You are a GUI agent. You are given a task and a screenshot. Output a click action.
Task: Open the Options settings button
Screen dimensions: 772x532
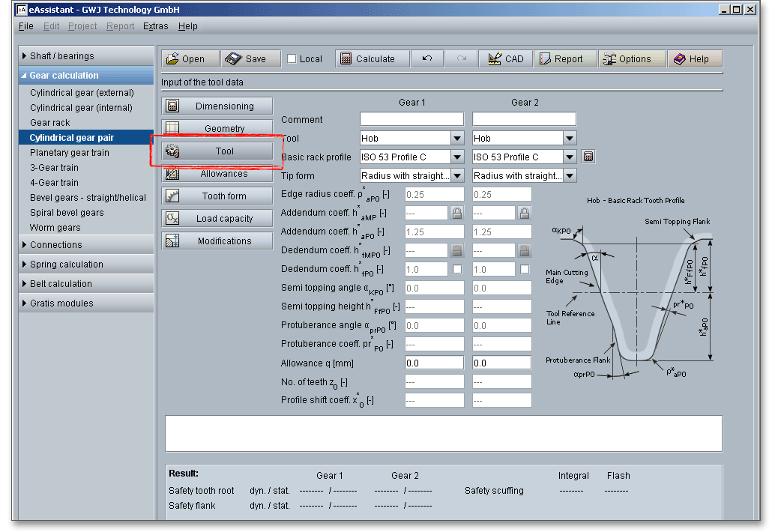pos(631,59)
